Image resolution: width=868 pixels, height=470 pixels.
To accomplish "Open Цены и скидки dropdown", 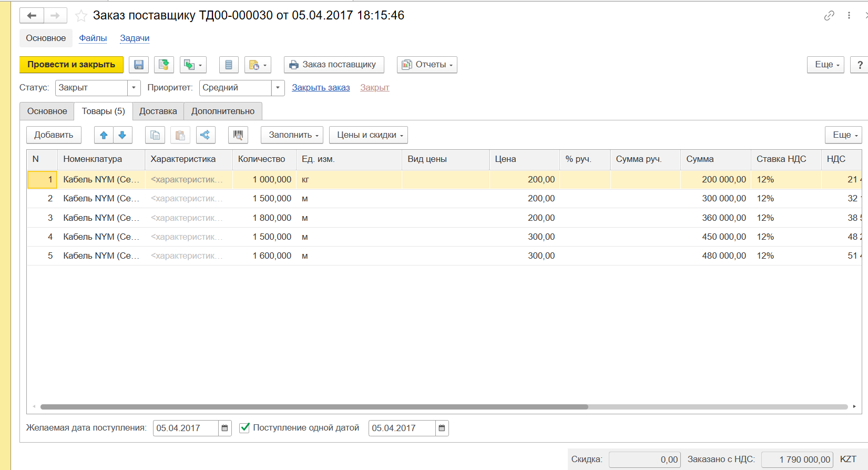I will pos(369,135).
